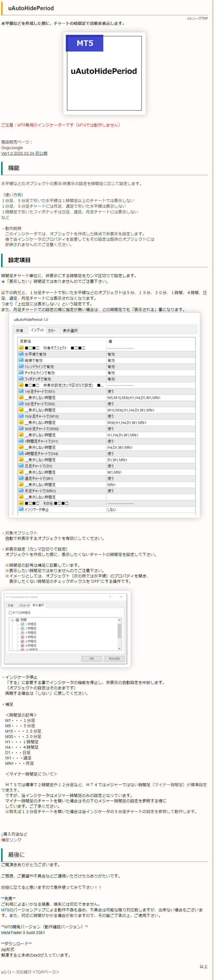Open 共有 tab in uAutoHidePeriod dialog
This screenshot has height=980, width=214.
[19, 331]
